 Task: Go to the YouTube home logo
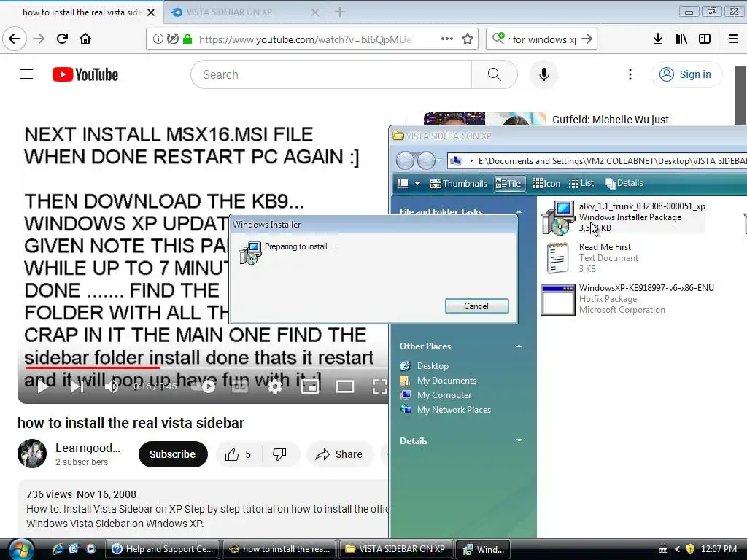coord(85,75)
